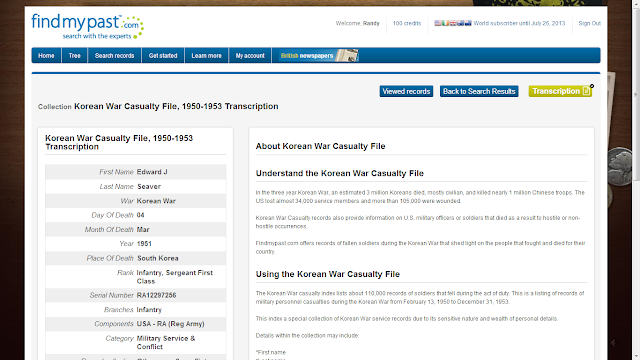Select Category value Military Service & Conflict
This screenshot has height=360, width=640.
[x=166, y=342]
